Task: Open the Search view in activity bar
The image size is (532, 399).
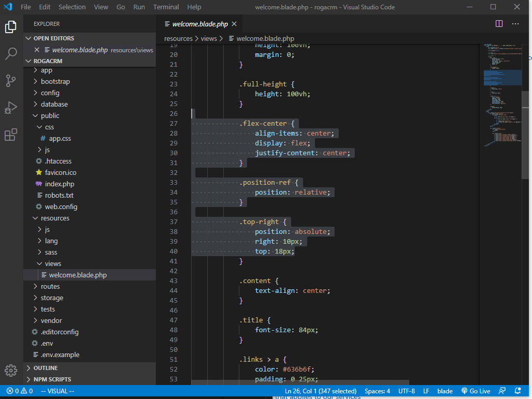Action: pyautogui.click(x=11, y=53)
